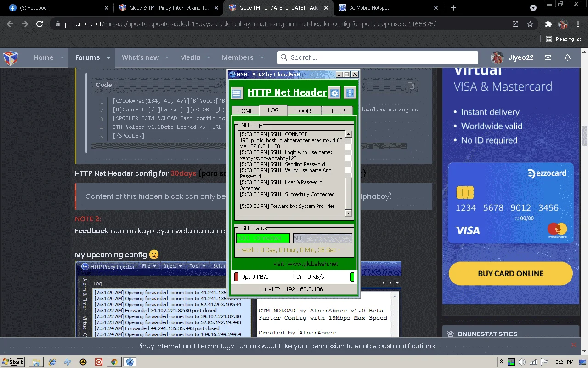588x368 pixels.
Task: Open the tab search dropdown
Action: [x=533, y=8]
